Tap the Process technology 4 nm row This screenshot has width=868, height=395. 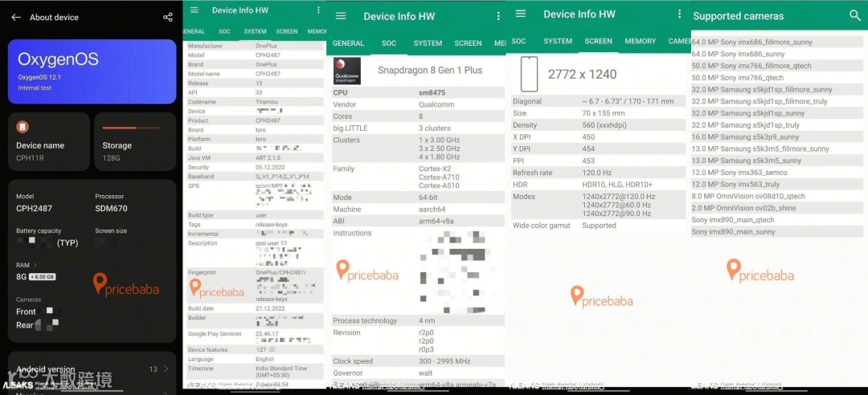click(418, 320)
